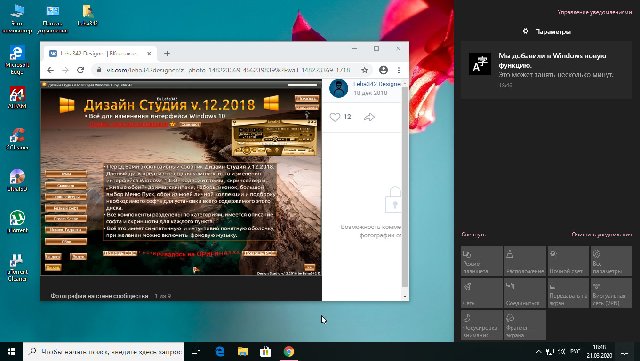
Task: Switch input language indicator
Action: pyautogui.click(x=575, y=352)
